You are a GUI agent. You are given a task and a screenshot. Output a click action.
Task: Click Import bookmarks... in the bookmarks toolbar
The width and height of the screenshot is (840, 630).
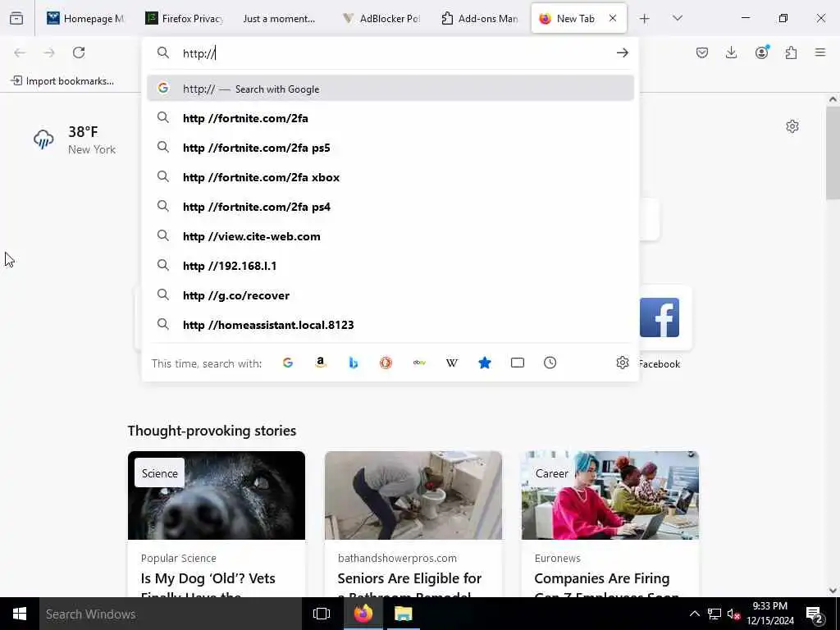click(x=62, y=81)
